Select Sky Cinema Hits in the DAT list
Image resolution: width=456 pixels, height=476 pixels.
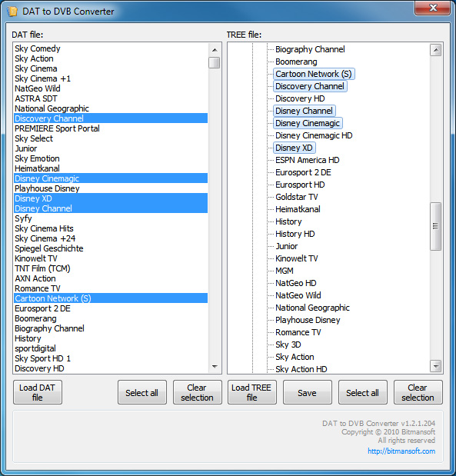tap(111, 228)
